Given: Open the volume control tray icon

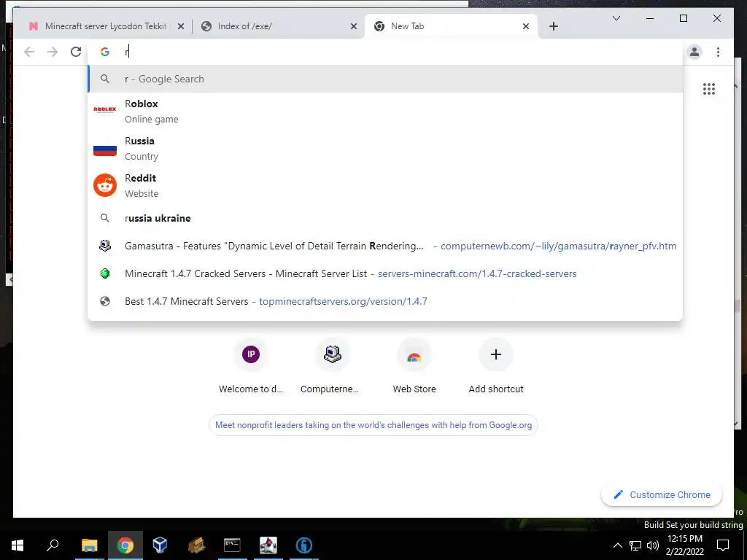Looking at the screenshot, I should [x=653, y=545].
